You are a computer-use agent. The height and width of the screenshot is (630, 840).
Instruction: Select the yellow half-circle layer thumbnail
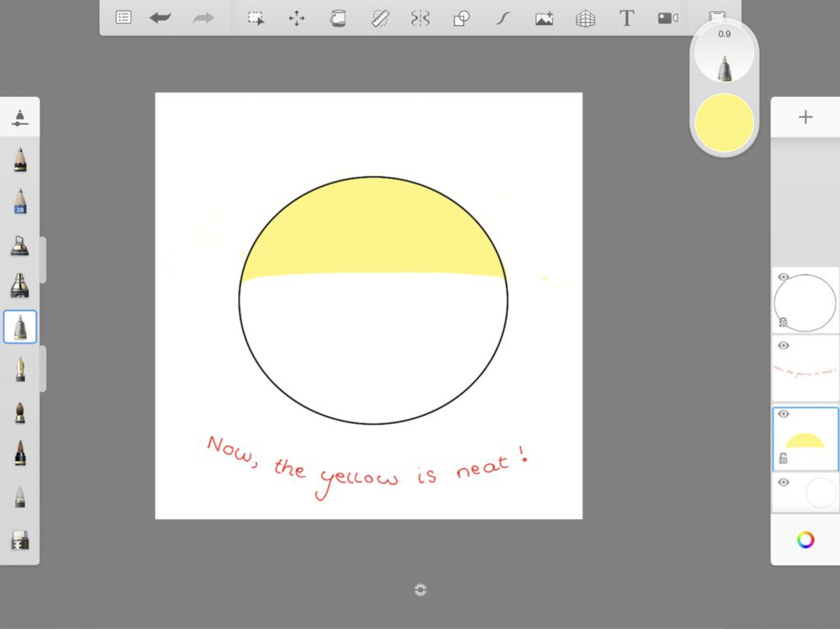click(806, 440)
